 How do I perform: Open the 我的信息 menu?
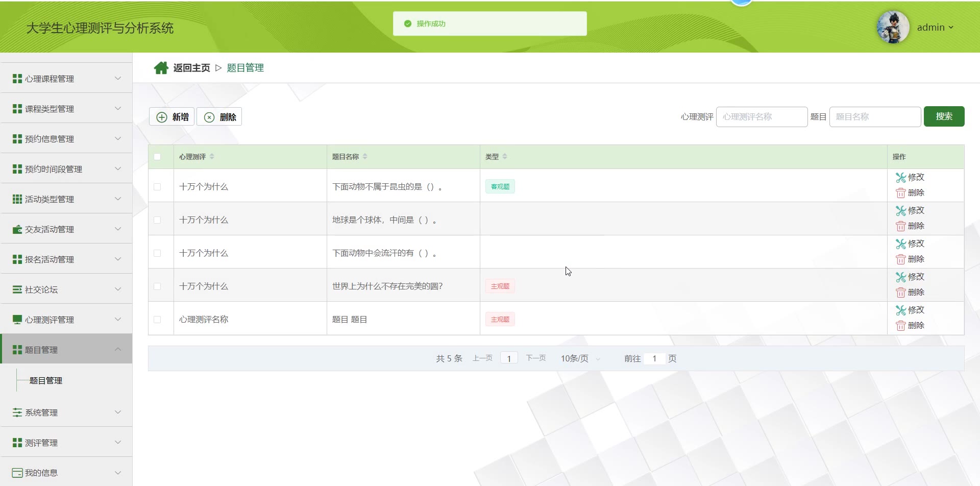(x=66, y=472)
